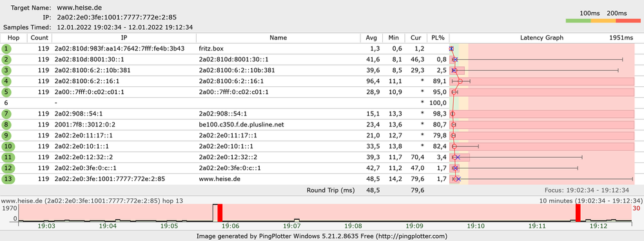644x241 pixels.
Task: Click the green hop 5 circle
Action: click(x=6, y=92)
